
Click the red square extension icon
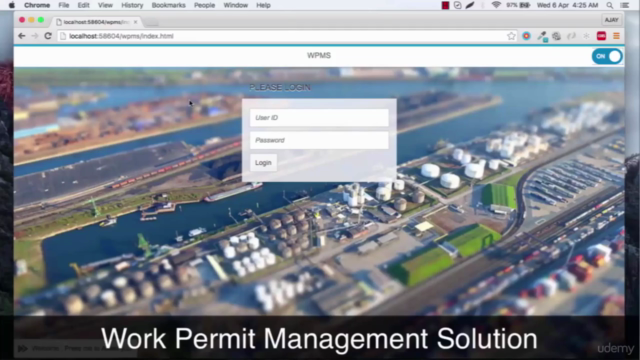(601, 36)
